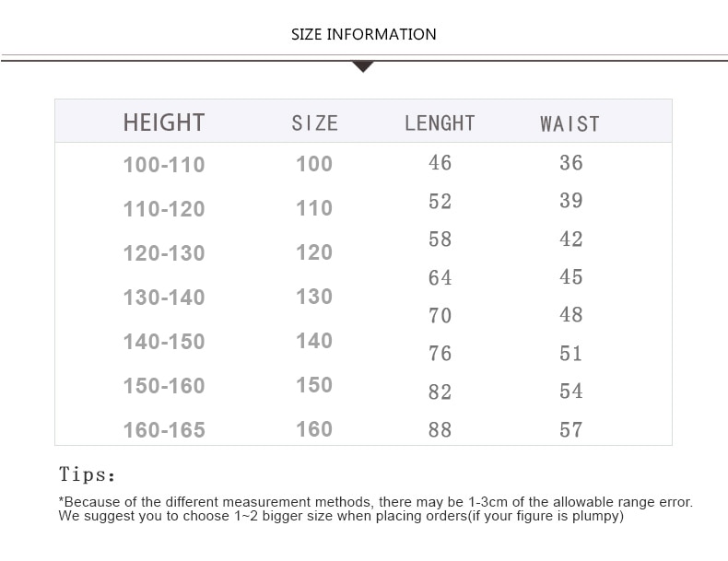Select the 120-130 height entry
The image size is (728, 561).
(x=164, y=253)
